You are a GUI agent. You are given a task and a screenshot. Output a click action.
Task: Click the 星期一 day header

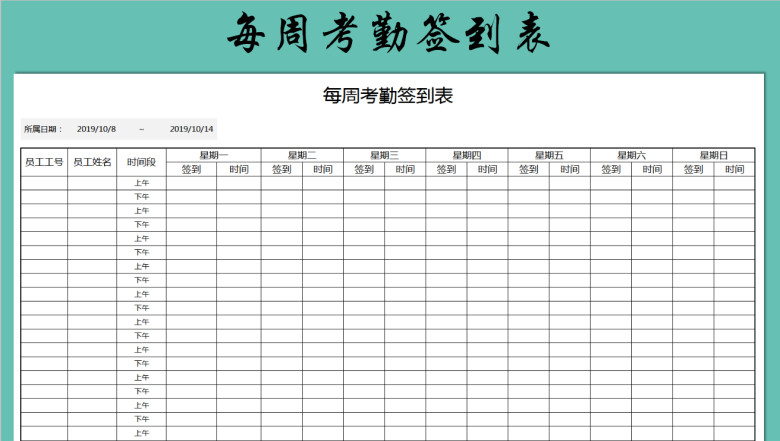pos(214,155)
